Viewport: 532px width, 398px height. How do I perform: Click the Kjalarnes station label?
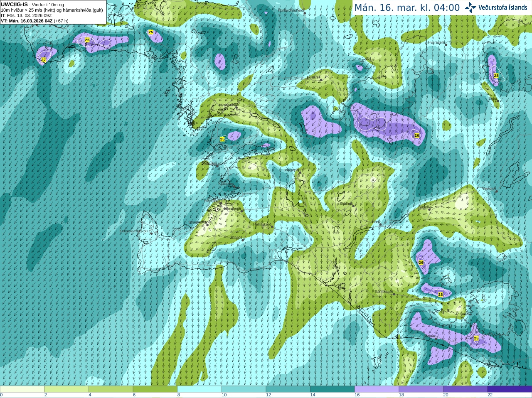pos(227,183)
